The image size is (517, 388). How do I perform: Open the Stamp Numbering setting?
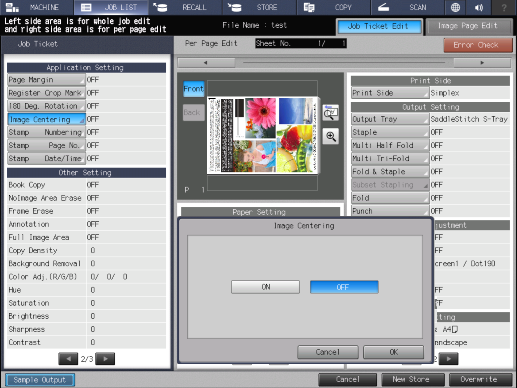coord(46,132)
